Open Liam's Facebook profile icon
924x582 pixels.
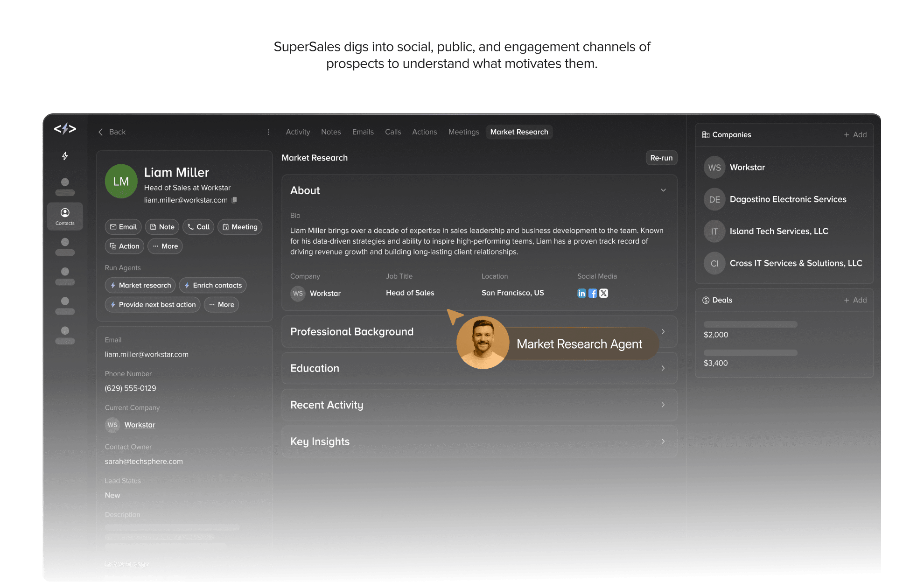pos(593,293)
